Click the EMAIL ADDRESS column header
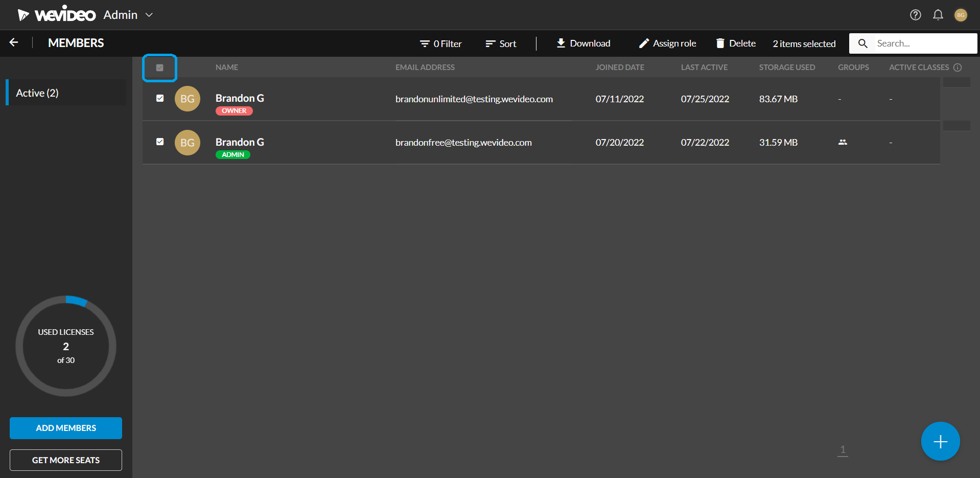The image size is (980, 478). 425,67
